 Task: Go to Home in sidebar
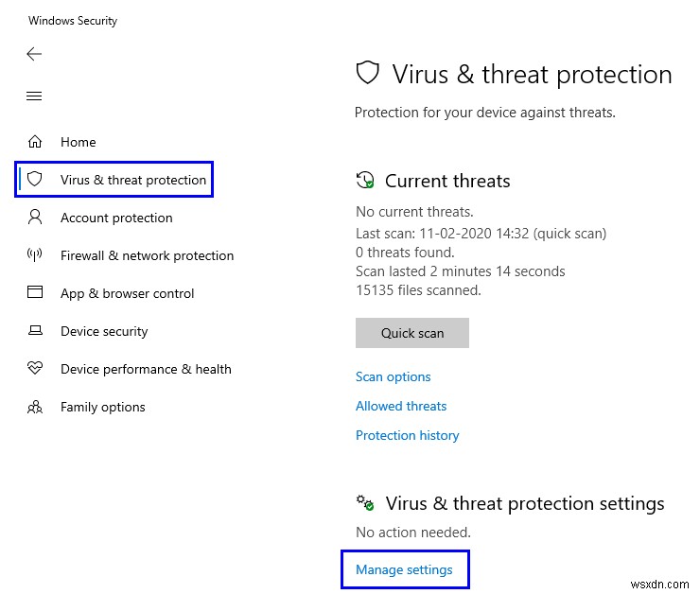click(78, 142)
